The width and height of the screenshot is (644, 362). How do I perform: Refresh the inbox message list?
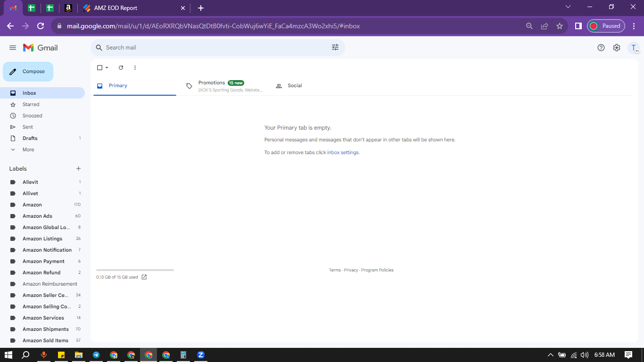tap(121, 68)
